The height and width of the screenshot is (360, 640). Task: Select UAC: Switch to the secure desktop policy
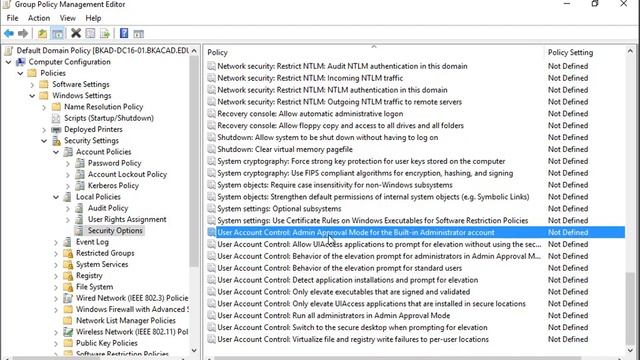coord(352,327)
